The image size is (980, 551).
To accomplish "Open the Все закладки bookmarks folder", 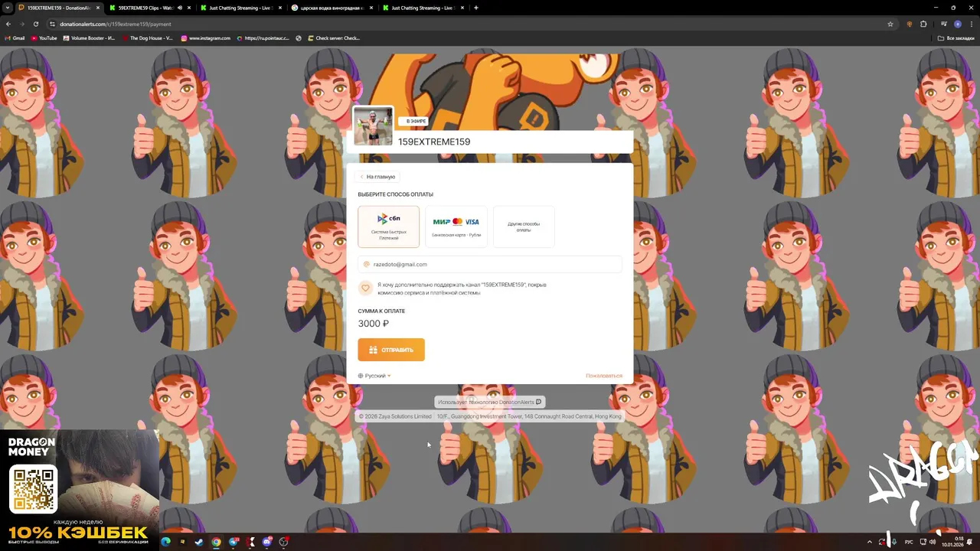I will click(956, 37).
